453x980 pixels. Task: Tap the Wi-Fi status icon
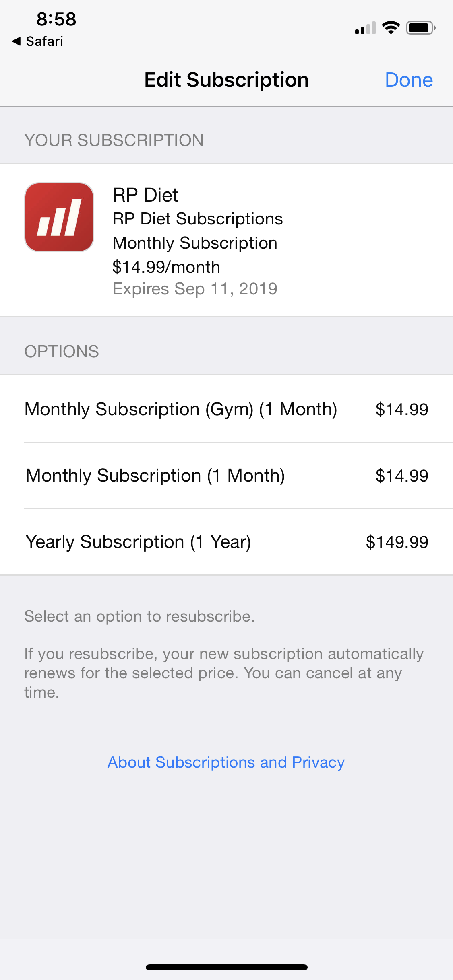pos(391,28)
